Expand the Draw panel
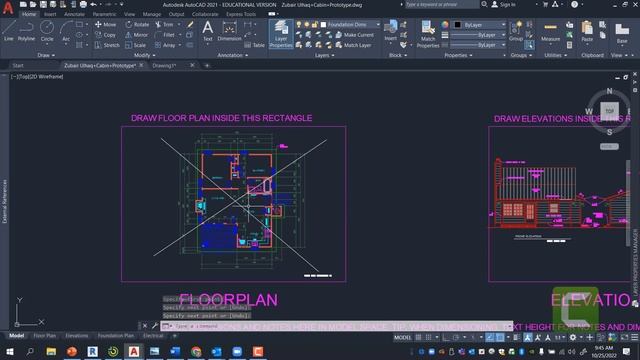Image resolution: width=640 pixels, height=360 pixels. pos(46,55)
